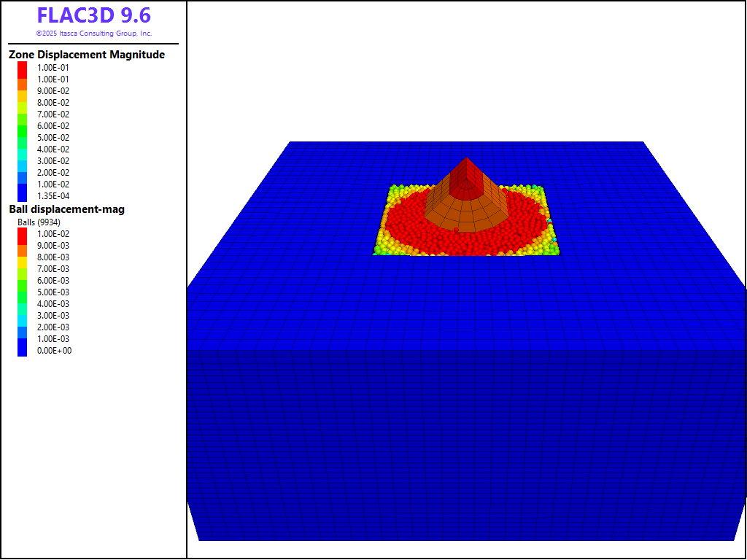Click the 7.00E-02 zone legend value
Viewport: 747px width, 560px height.
(53, 114)
